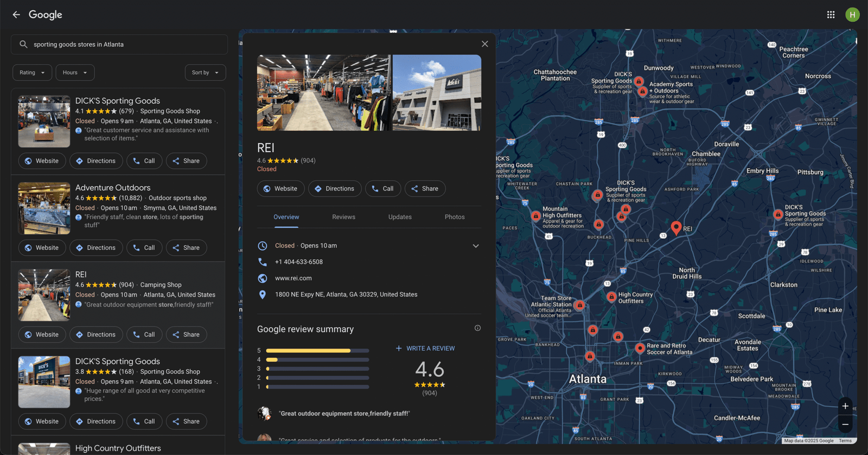Click the 4-star rating bar
868x455 pixels.
click(x=317, y=359)
